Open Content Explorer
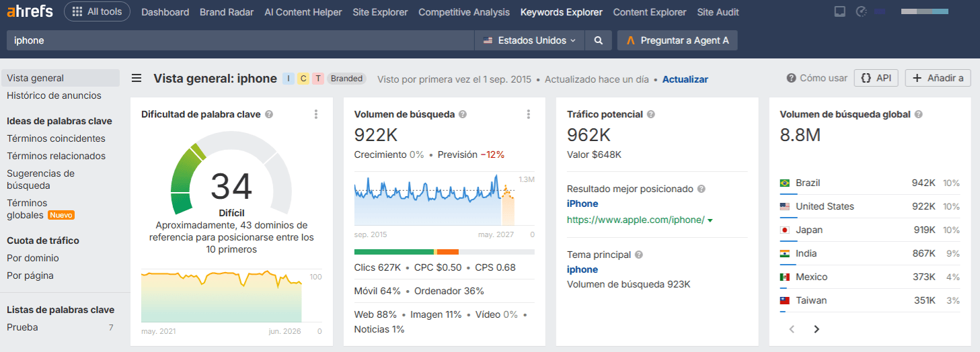This screenshot has width=980, height=352. (x=650, y=12)
